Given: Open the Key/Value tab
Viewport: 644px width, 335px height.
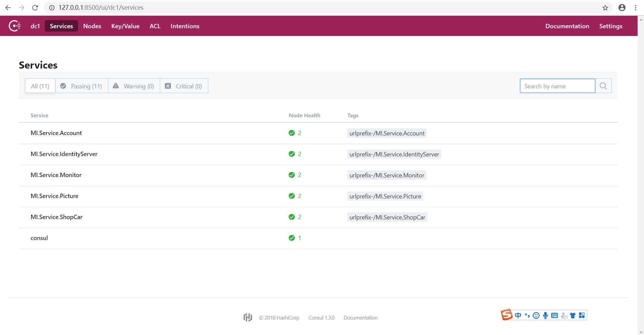Looking at the screenshot, I should (125, 26).
